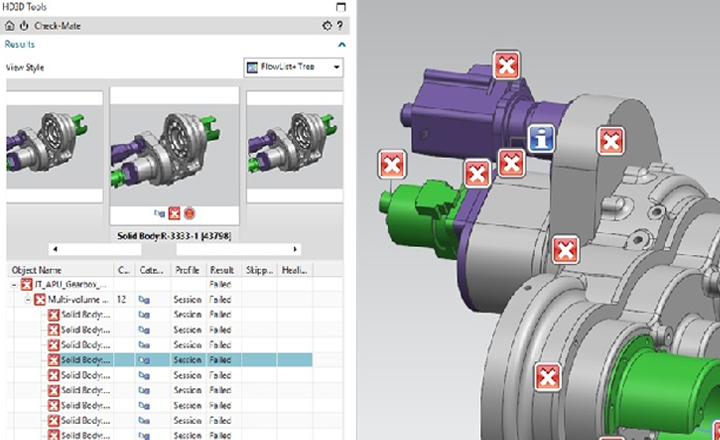Select the first Solid Body row under Multi-volume

click(x=84, y=315)
